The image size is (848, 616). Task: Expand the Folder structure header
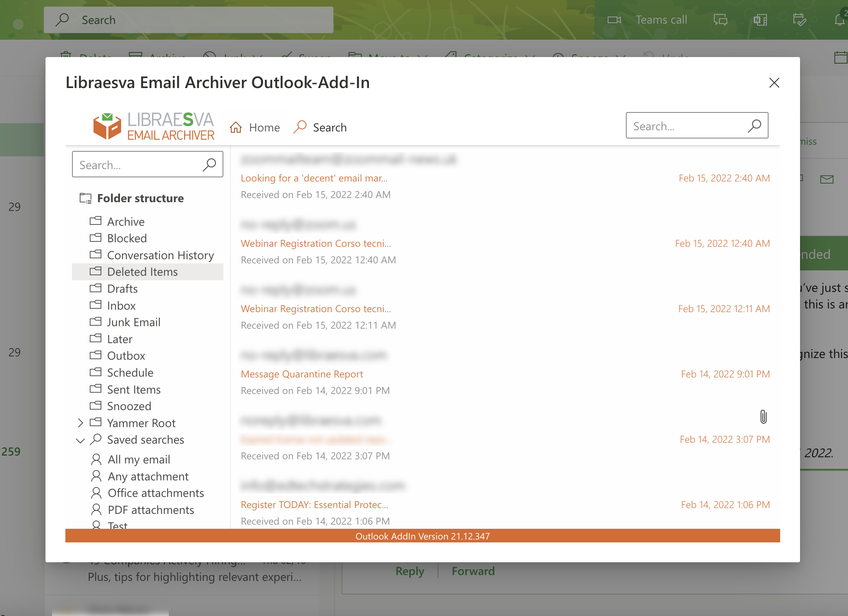click(140, 198)
